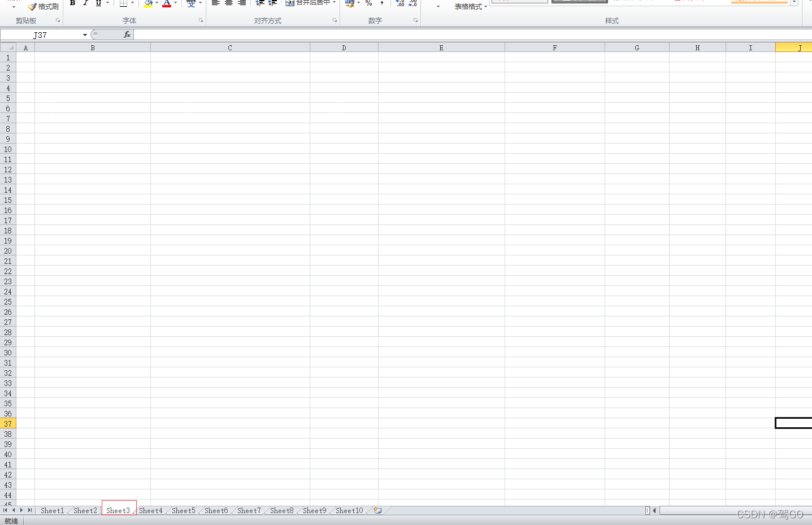Image resolution: width=812 pixels, height=525 pixels.
Task: Click the Format Painter (格式刷) button
Action: (x=44, y=6)
